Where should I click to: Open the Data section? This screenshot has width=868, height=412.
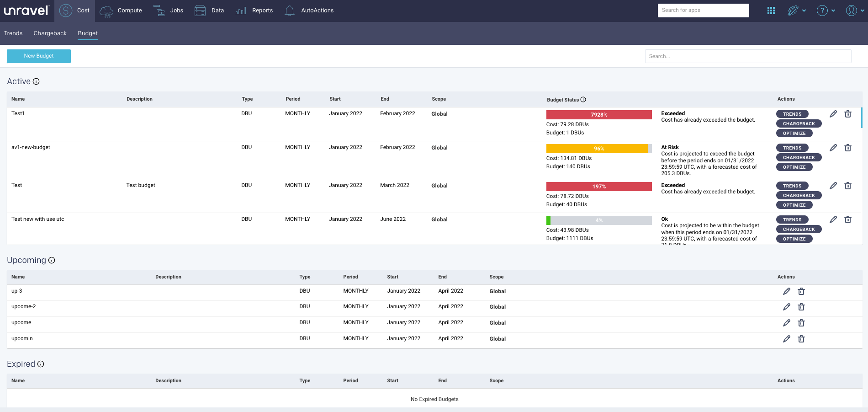pos(209,11)
